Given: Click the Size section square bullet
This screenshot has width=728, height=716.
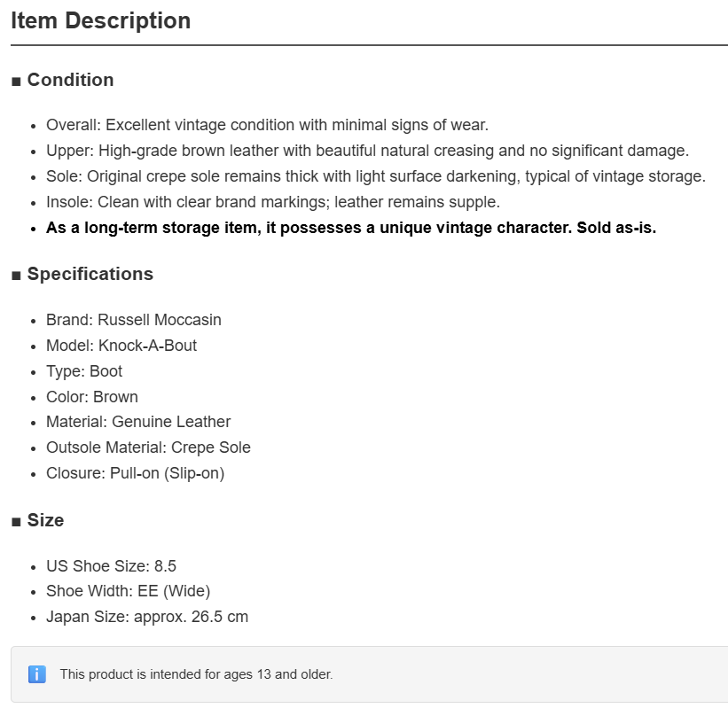Looking at the screenshot, I should tap(16, 522).
